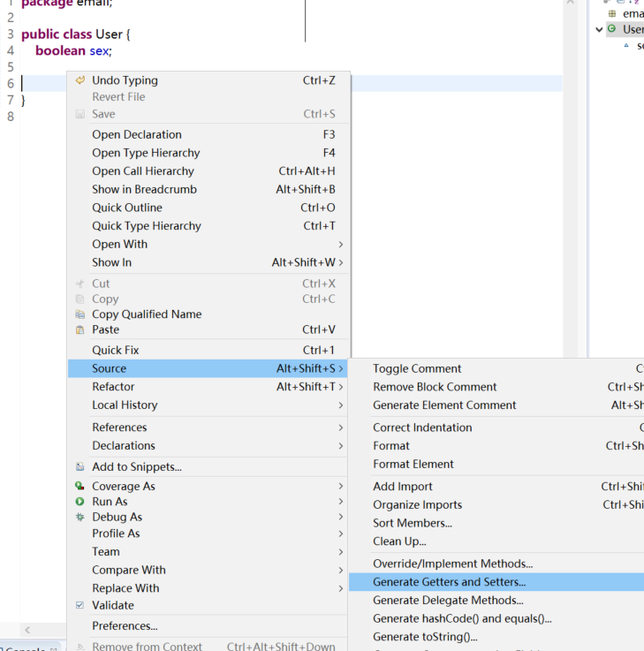Choose Generate toString()... entry

496,637
